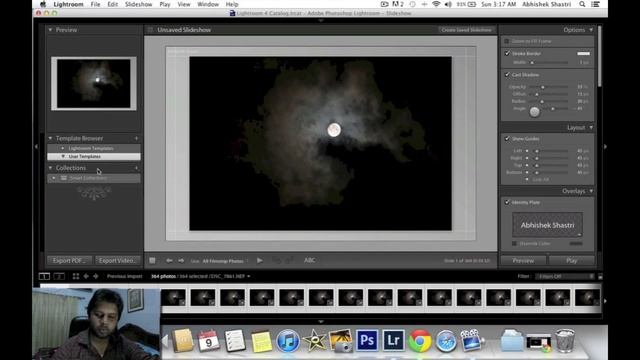Open the Window menu
640x360 pixels.
208,4
